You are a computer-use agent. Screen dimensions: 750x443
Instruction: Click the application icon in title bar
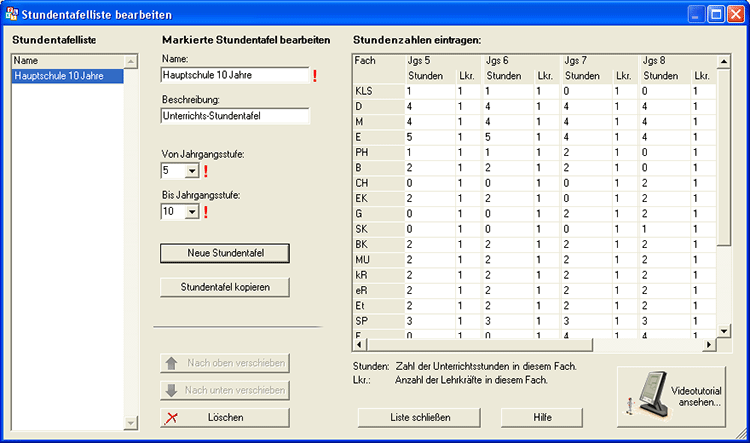pos(11,15)
